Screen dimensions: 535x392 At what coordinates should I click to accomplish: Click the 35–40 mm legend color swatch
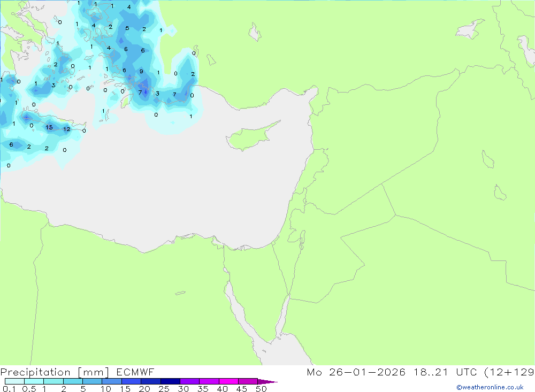point(209,381)
